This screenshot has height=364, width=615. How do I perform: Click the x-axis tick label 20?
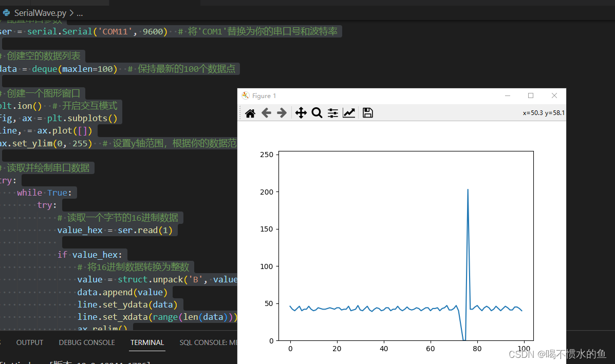pos(337,349)
